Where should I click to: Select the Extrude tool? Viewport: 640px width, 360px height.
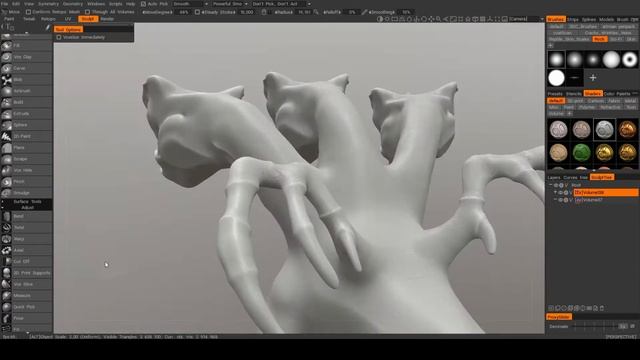tap(27, 113)
